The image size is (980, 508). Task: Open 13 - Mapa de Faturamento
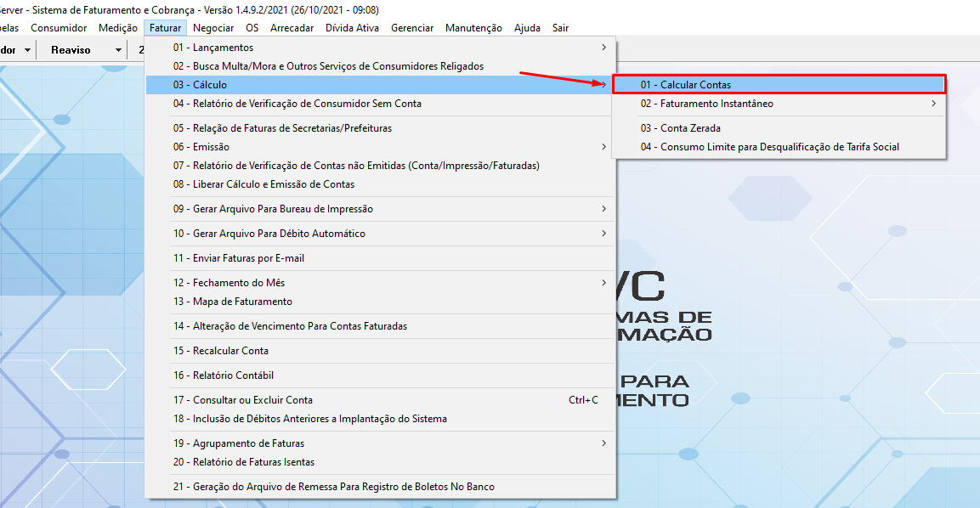232,302
